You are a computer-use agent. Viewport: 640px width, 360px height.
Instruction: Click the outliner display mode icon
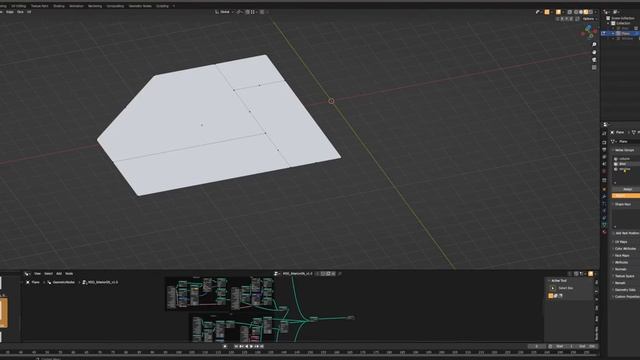pos(616,12)
